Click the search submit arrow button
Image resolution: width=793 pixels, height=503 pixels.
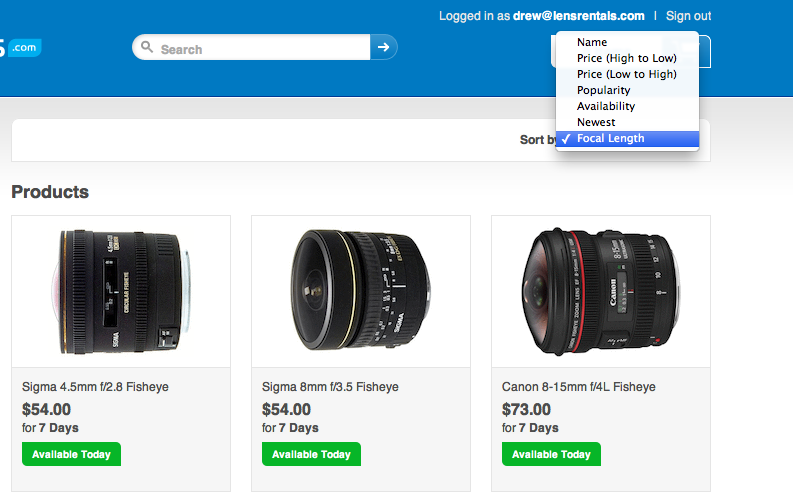[x=384, y=47]
